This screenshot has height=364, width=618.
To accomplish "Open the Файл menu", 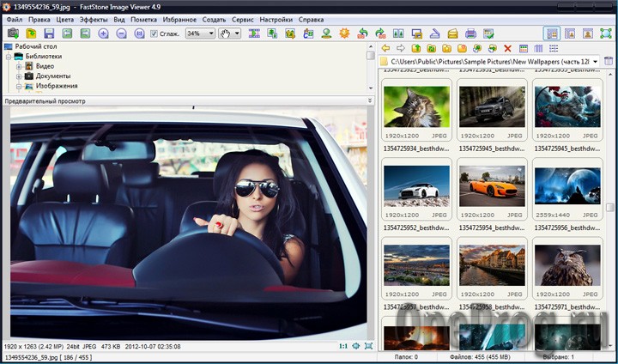I will (x=15, y=20).
